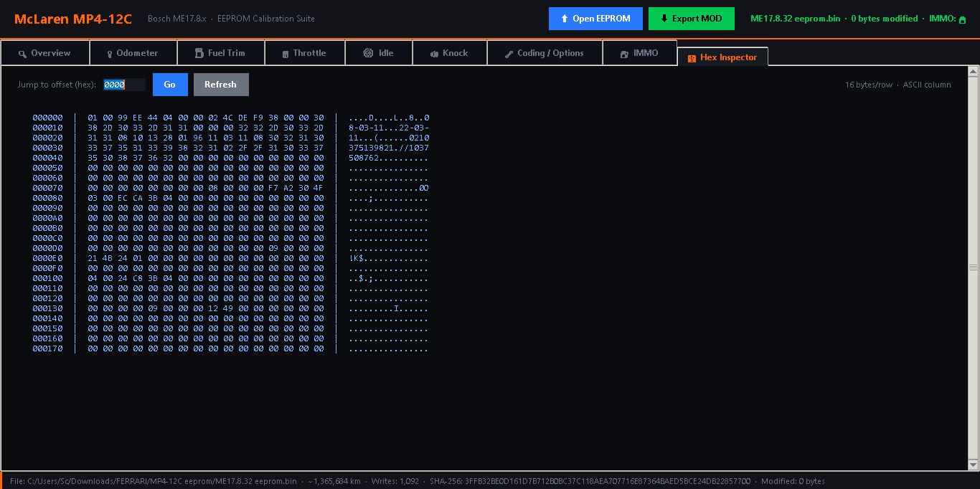Click the scrollbar up arrow

coord(974,71)
